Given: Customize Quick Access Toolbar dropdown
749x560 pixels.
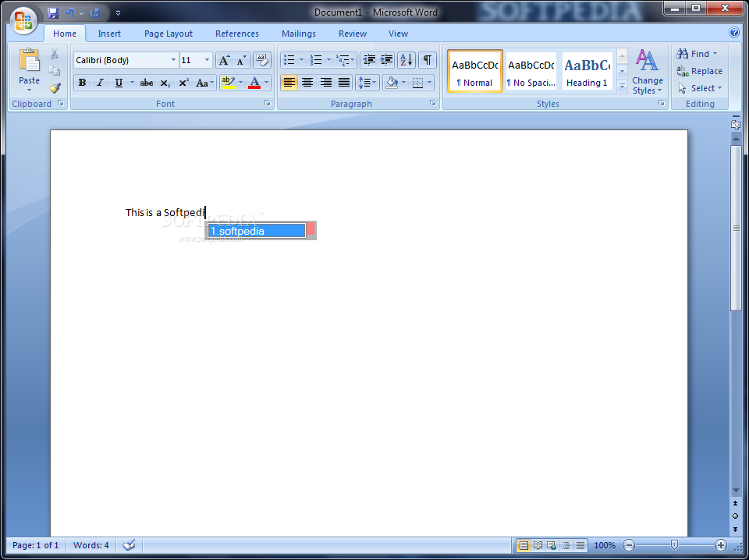Looking at the screenshot, I should [118, 13].
